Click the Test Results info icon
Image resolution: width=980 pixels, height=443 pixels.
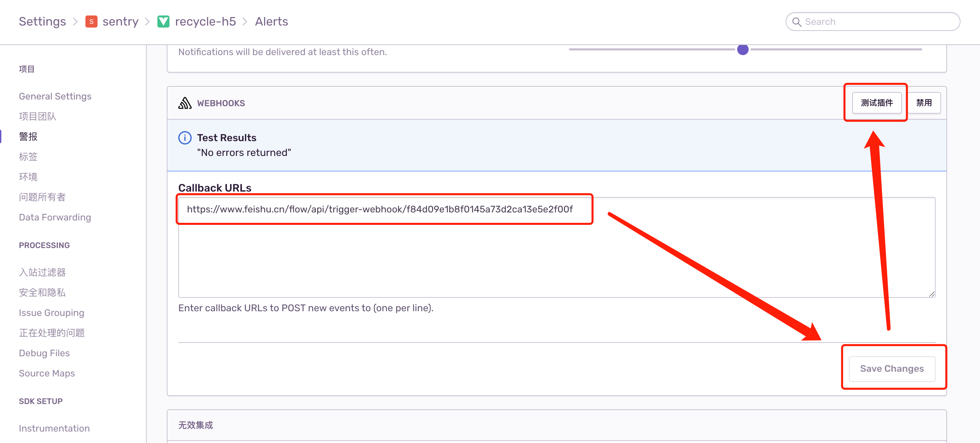click(185, 138)
